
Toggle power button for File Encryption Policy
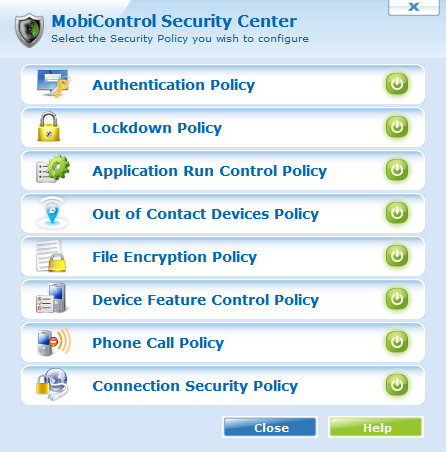397,256
